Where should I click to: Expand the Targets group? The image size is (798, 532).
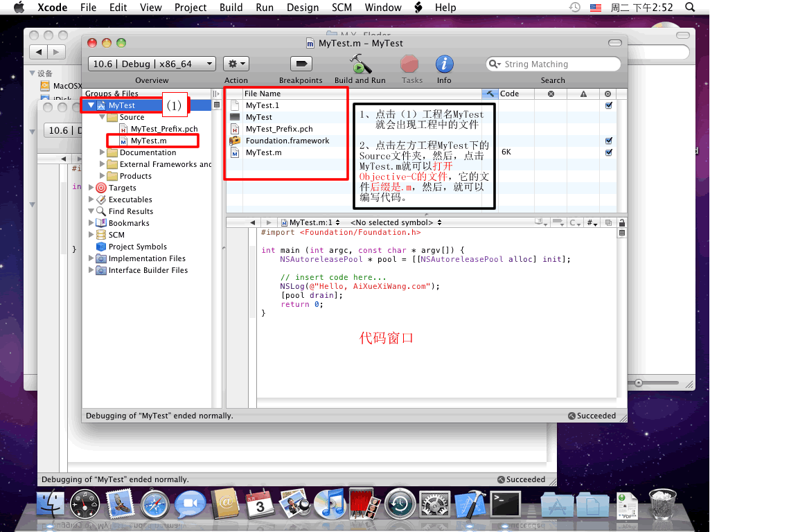[x=91, y=187]
